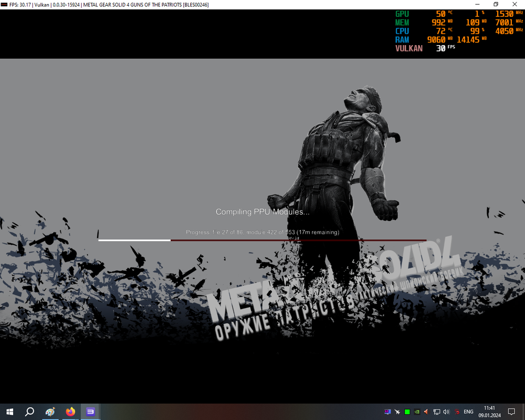Select the purple RPCS3 taskbar icon
This screenshot has width=525, height=420.
tap(90, 412)
